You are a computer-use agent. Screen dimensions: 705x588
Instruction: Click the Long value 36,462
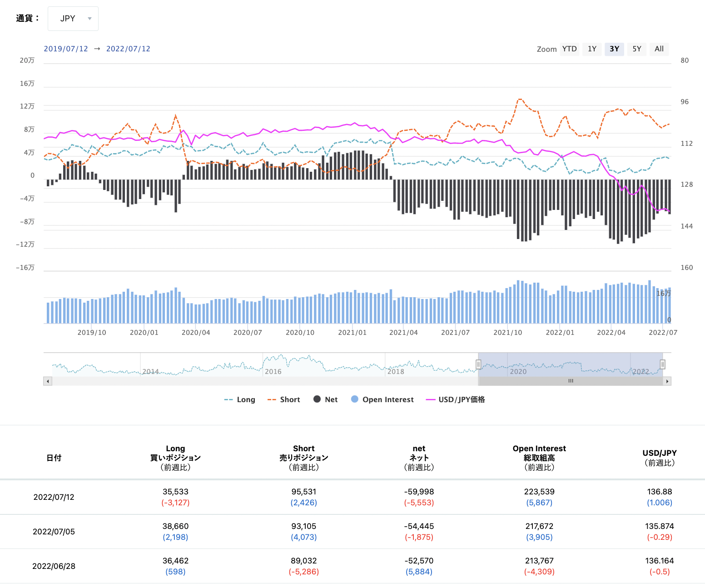click(x=175, y=561)
